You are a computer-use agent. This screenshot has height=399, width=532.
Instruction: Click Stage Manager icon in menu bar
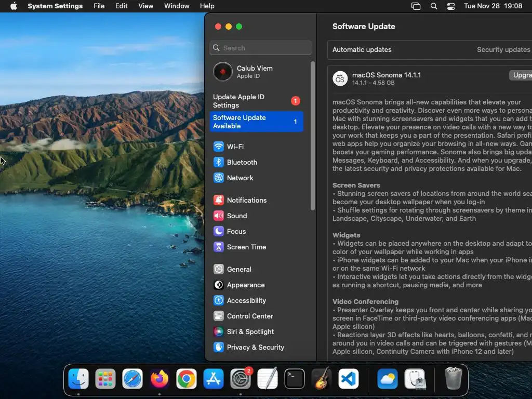pos(416,6)
